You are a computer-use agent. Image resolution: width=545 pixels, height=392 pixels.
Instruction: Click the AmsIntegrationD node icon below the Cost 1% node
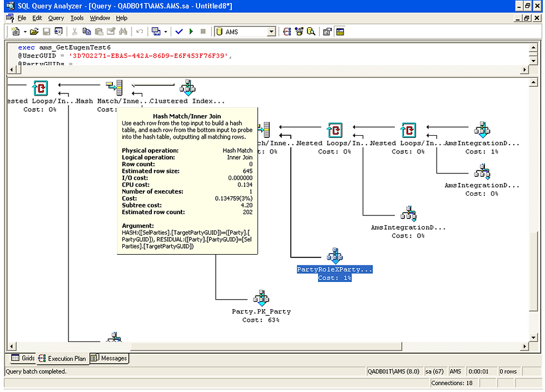(x=482, y=172)
